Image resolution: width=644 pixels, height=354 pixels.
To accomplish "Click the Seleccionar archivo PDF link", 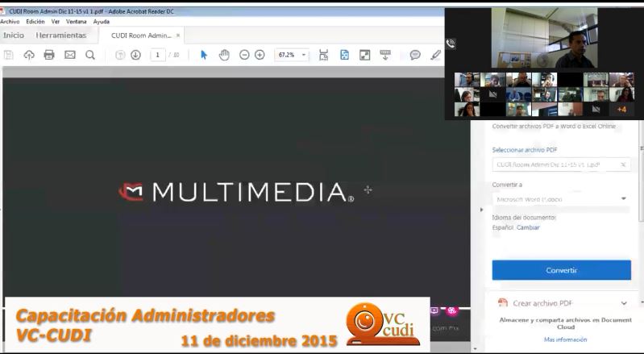I will tap(525, 150).
